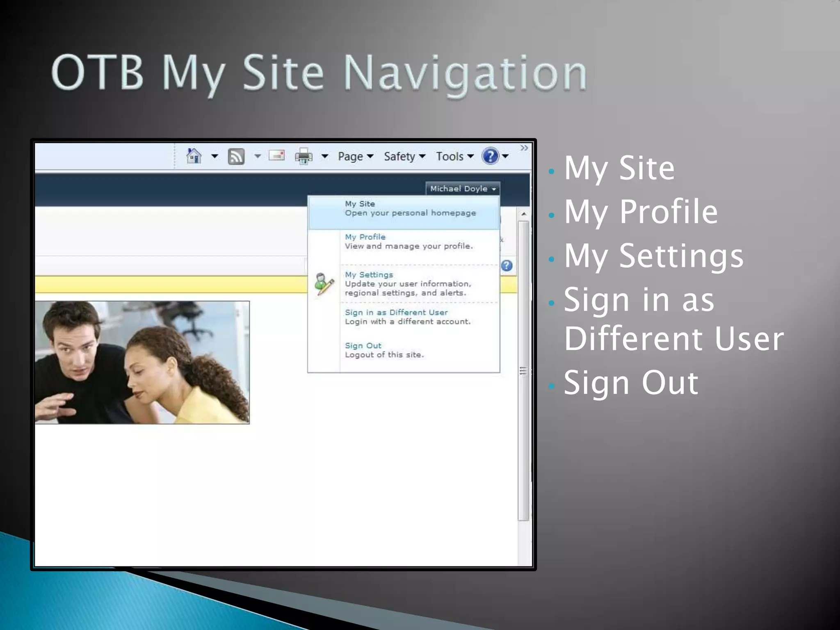Click the small help icon beside dropdown menu
Viewport: 840px width, 630px height.
(507, 266)
